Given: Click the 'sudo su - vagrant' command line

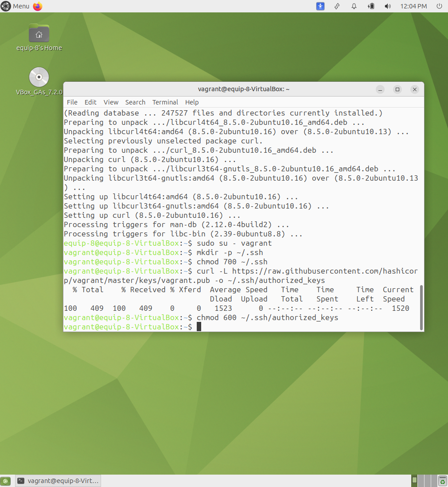Looking at the screenshot, I should coord(168,243).
